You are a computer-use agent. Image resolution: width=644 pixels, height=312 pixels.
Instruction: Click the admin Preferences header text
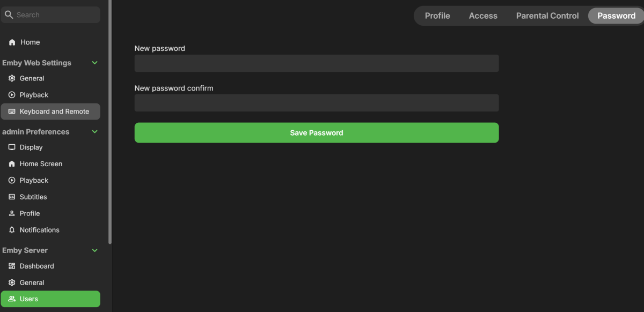coord(35,132)
